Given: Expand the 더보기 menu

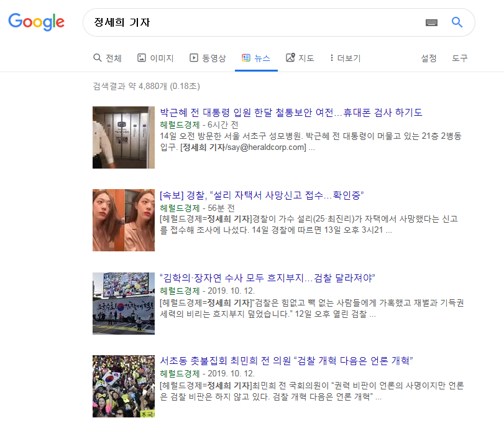Looking at the screenshot, I should pos(345,58).
